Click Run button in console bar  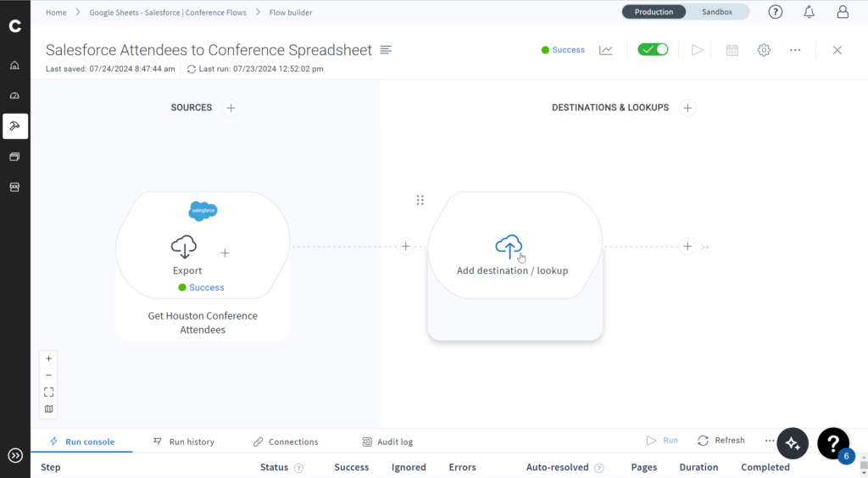pyautogui.click(x=662, y=441)
